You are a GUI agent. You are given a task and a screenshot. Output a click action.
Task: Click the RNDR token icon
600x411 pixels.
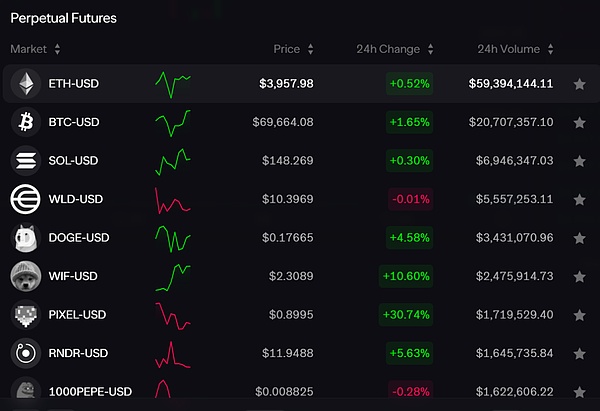tap(24, 353)
